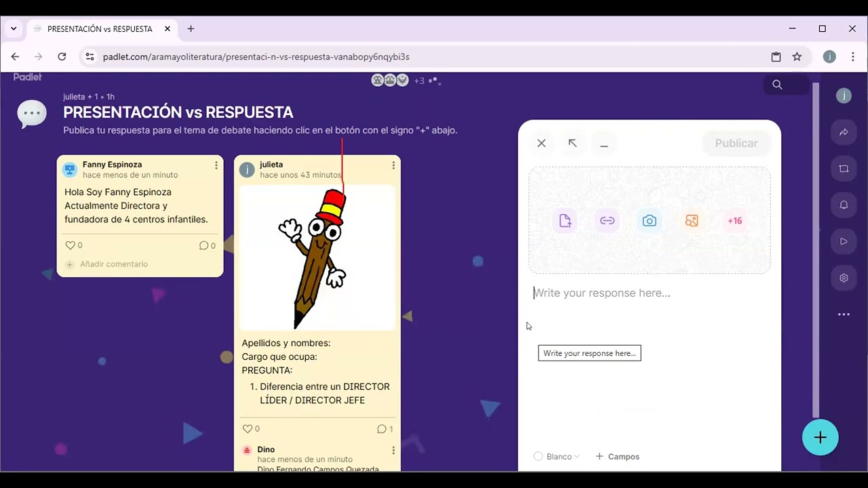Click the greyed-out Publicar button
Image resolution: width=868 pixels, height=488 pixels.
(736, 143)
